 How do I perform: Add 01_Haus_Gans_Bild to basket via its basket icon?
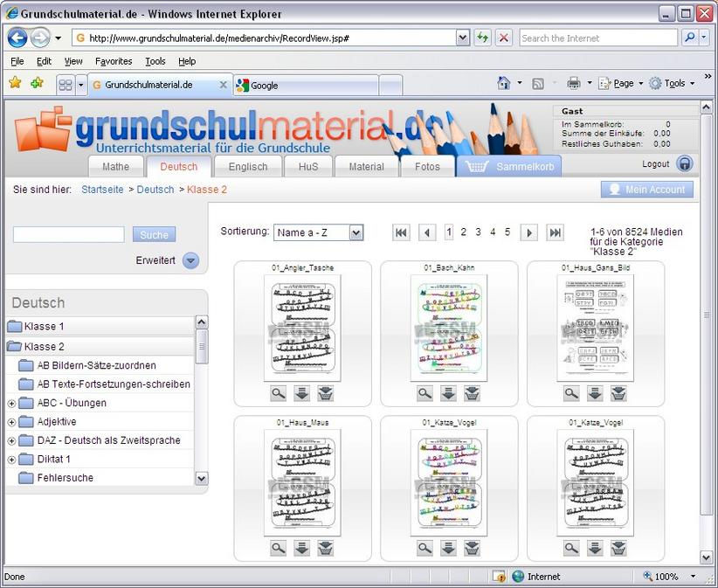pos(618,394)
